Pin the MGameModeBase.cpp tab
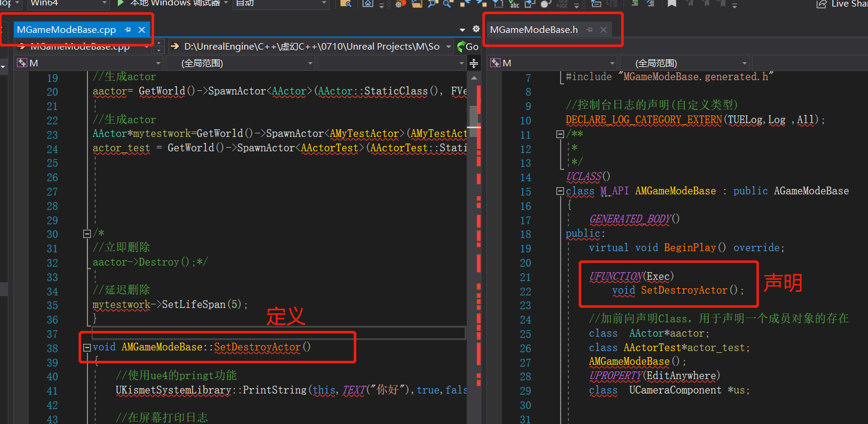 point(127,30)
